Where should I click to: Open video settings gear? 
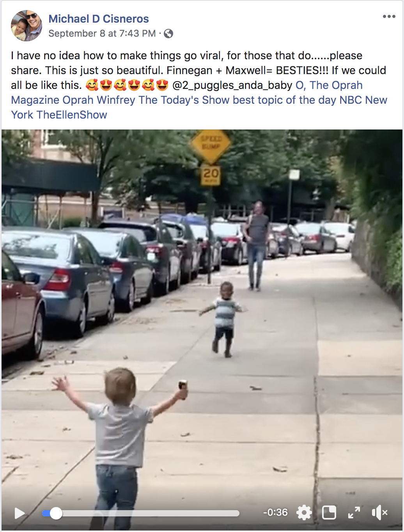[304, 512]
